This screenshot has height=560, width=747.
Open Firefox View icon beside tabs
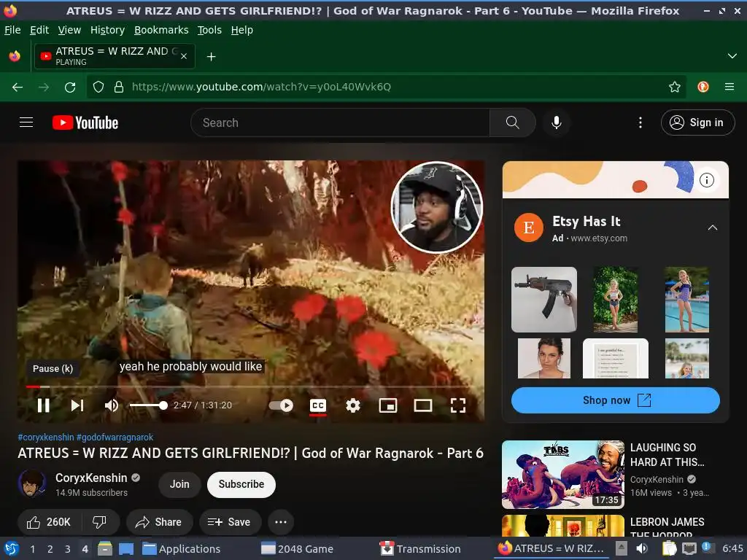[15, 56]
